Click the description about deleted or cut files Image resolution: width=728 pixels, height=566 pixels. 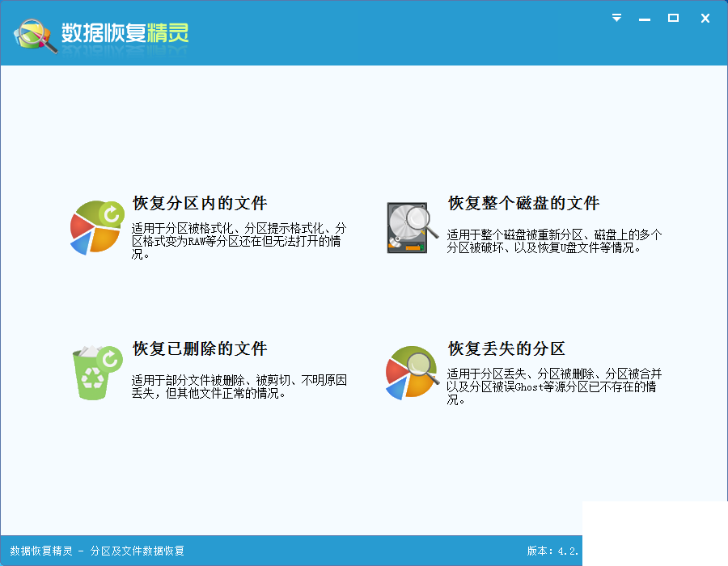(x=239, y=387)
